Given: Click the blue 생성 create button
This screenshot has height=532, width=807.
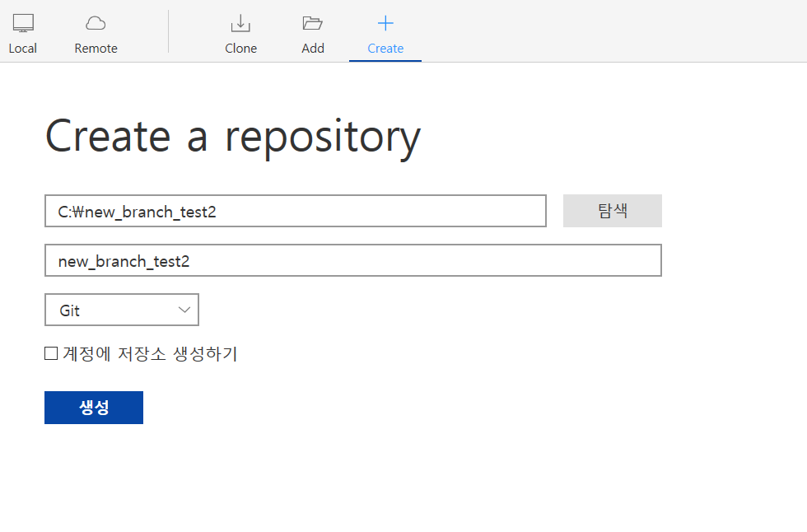Looking at the screenshot, I should pos(94,408).
